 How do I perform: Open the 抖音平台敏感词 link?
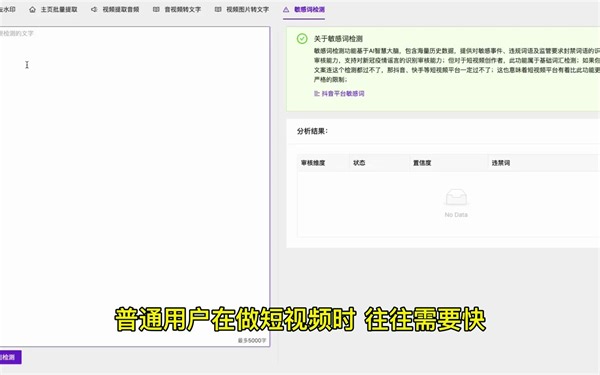coord(343,93)
